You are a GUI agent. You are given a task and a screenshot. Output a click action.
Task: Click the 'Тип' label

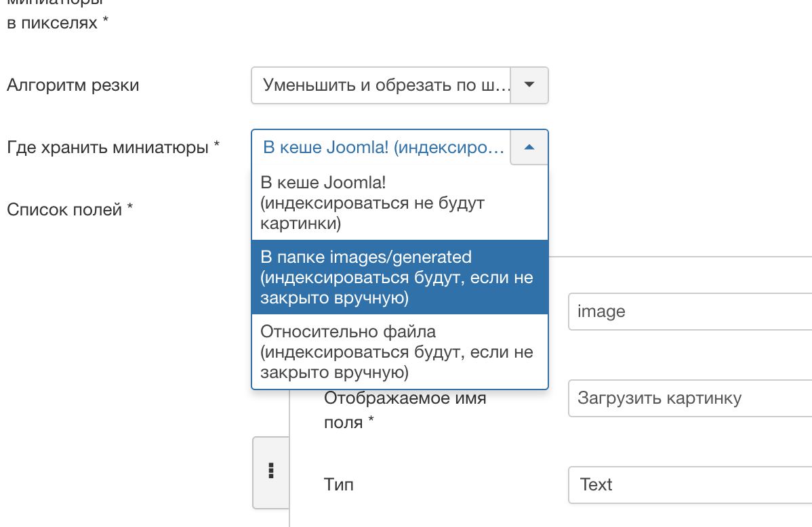[339, 484]
